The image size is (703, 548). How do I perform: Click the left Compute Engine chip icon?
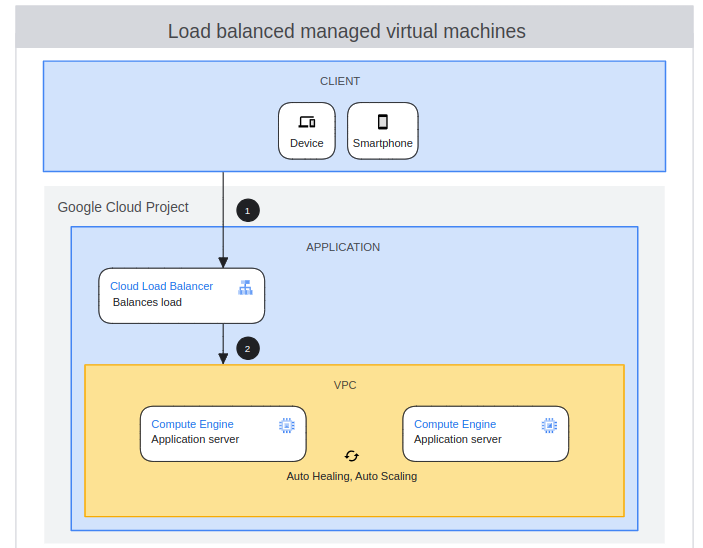tap(286, 425)
